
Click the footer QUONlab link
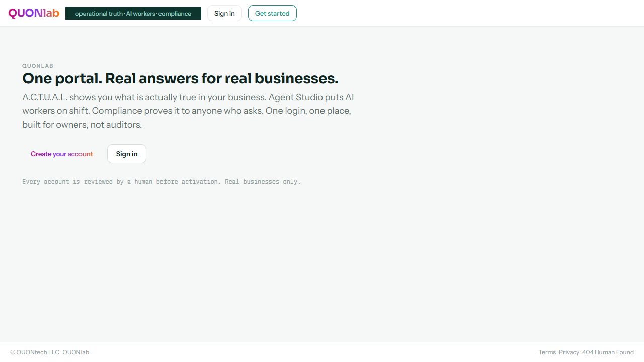tap(76, 352)
